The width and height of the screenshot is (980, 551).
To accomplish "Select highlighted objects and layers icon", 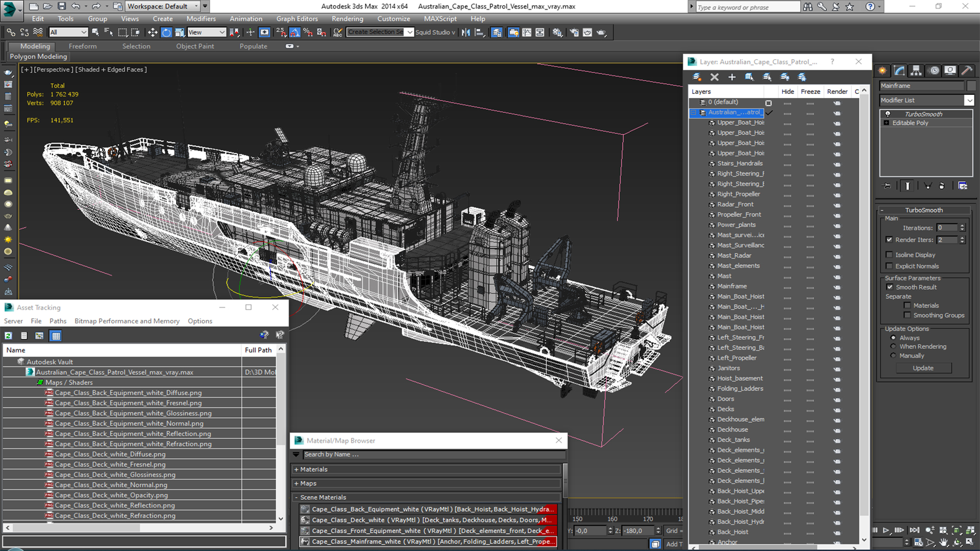I will tap(749, 77).
